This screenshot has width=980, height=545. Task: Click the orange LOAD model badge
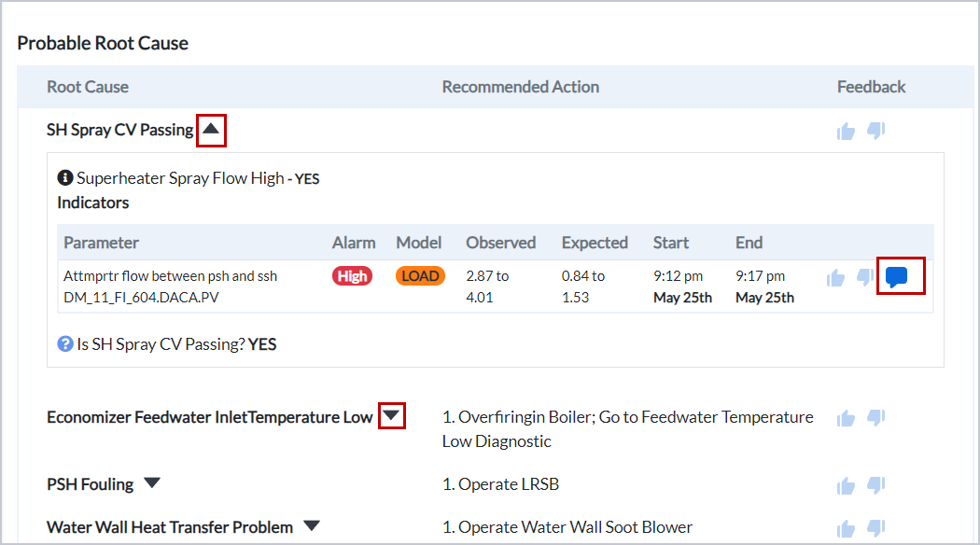[420, 276]
